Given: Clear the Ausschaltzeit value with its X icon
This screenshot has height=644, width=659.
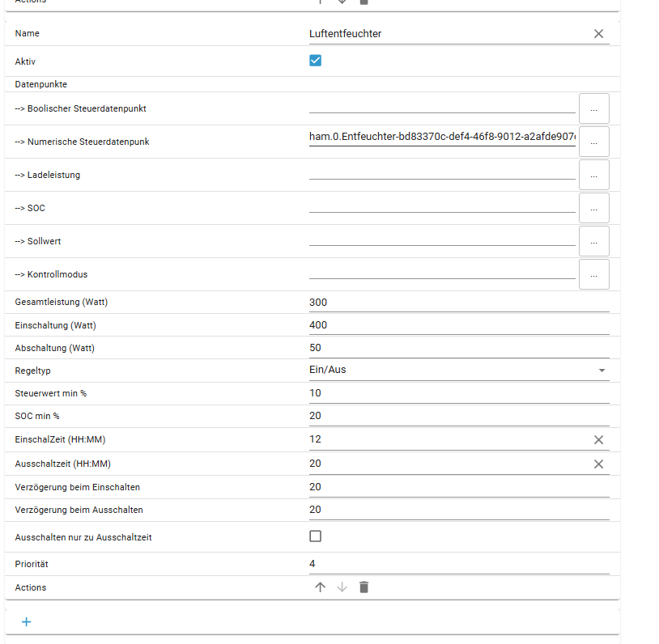Looking at the screenshot, I should coord(598,464).
